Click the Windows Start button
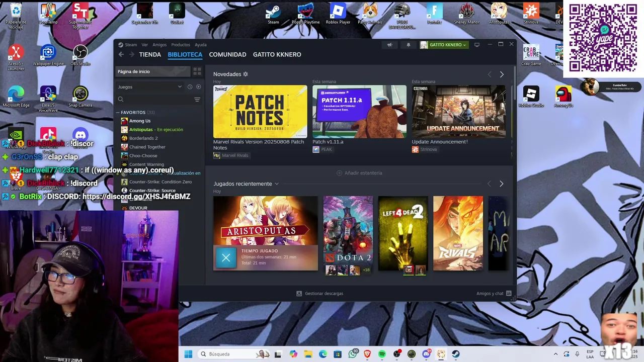 [188, 354]
